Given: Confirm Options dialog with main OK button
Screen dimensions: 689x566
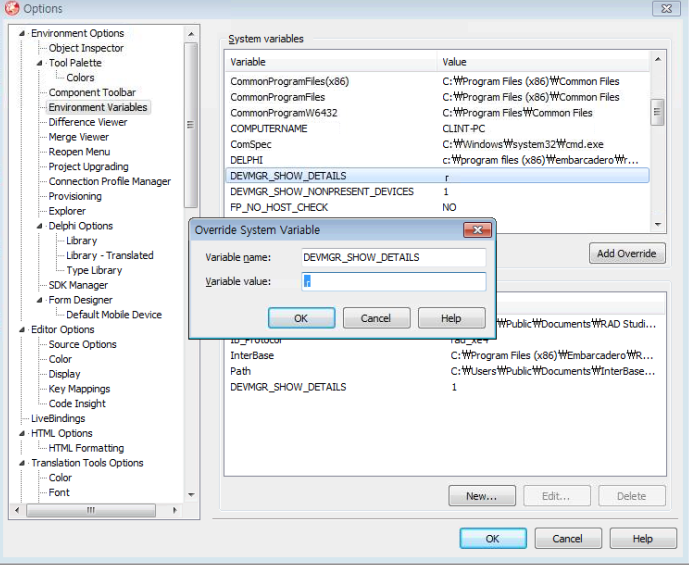Looking at the screenshot, I should pos(493,539).
